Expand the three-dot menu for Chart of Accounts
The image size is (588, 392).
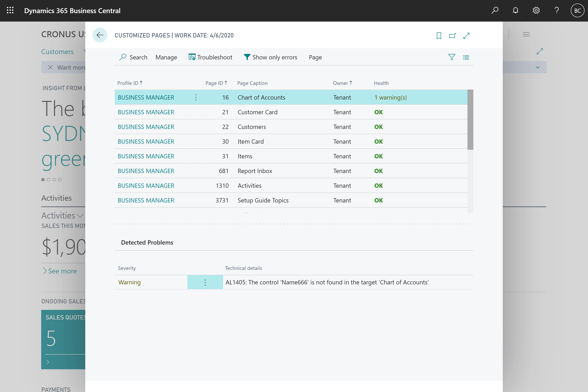click(x=196, y=97)
